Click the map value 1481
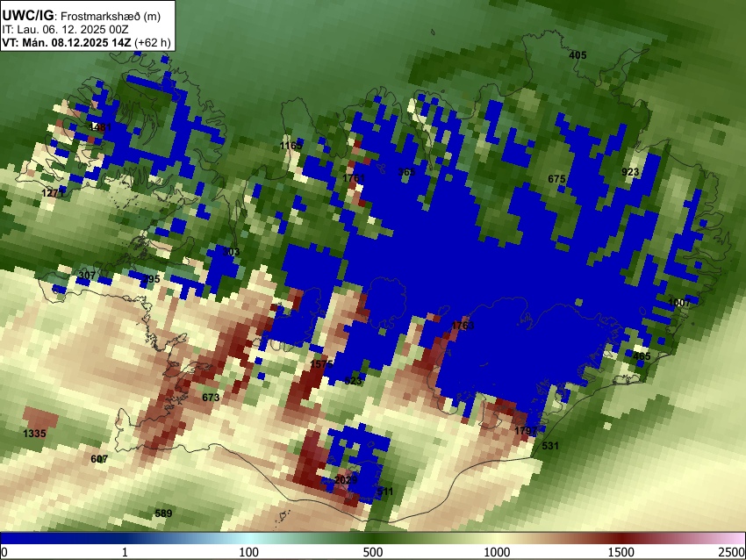Viewport: 746px width, 560px height. pos(100,127)
